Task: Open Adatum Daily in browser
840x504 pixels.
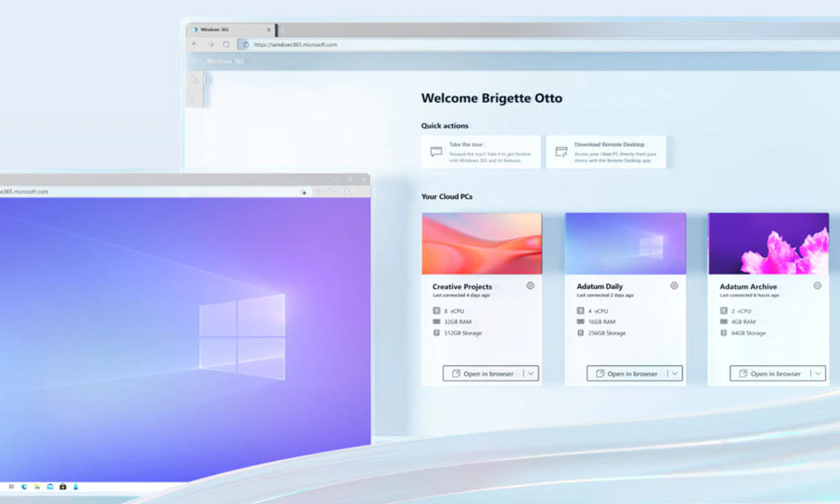Action: pos(627,374)
